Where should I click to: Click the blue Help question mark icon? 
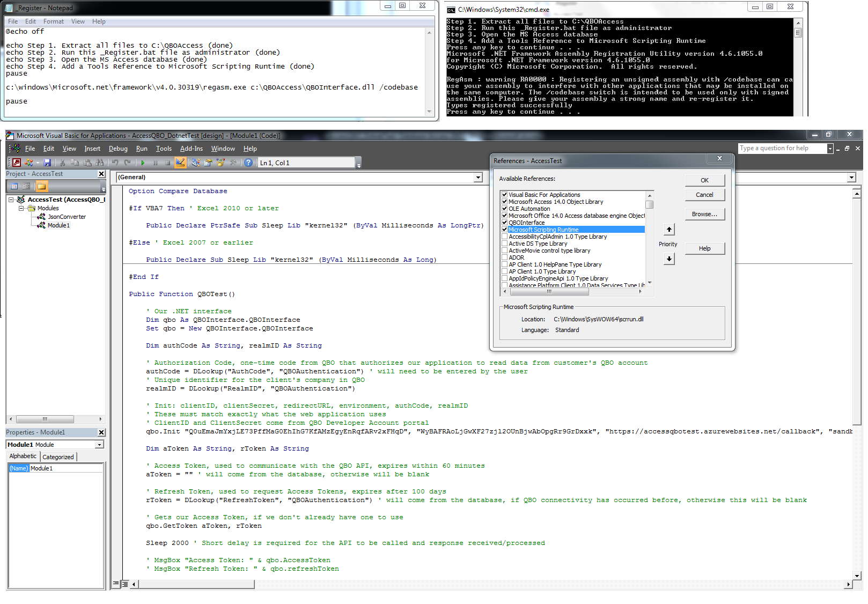248,163
